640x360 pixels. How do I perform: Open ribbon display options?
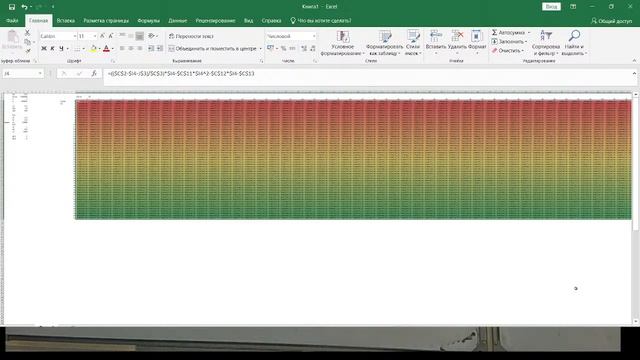coord(573,7)
